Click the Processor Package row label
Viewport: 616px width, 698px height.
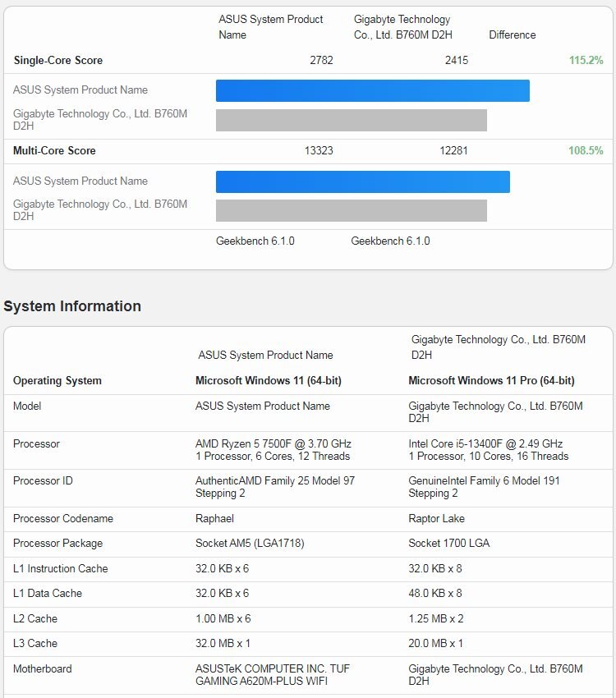pos(57,543)
